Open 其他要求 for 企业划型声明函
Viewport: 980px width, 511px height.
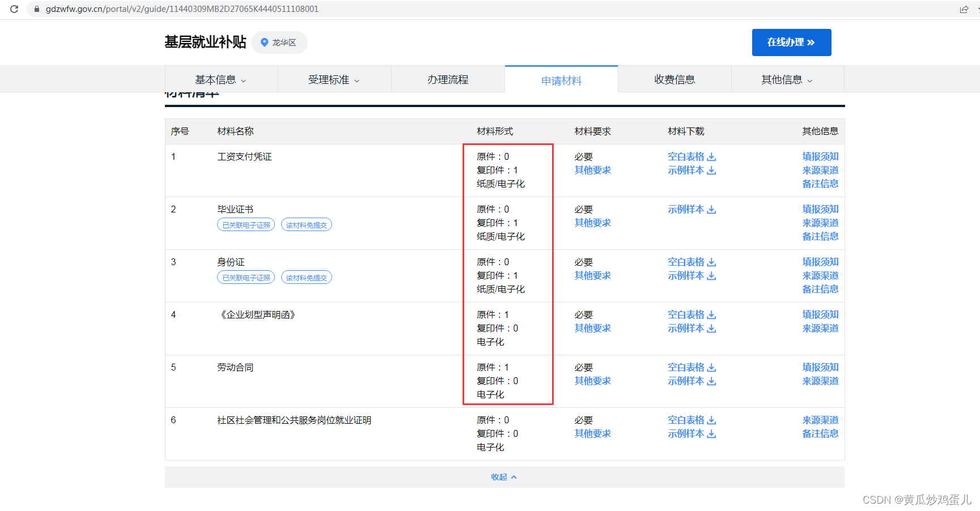pyautogui.click(x=592, y=328)
